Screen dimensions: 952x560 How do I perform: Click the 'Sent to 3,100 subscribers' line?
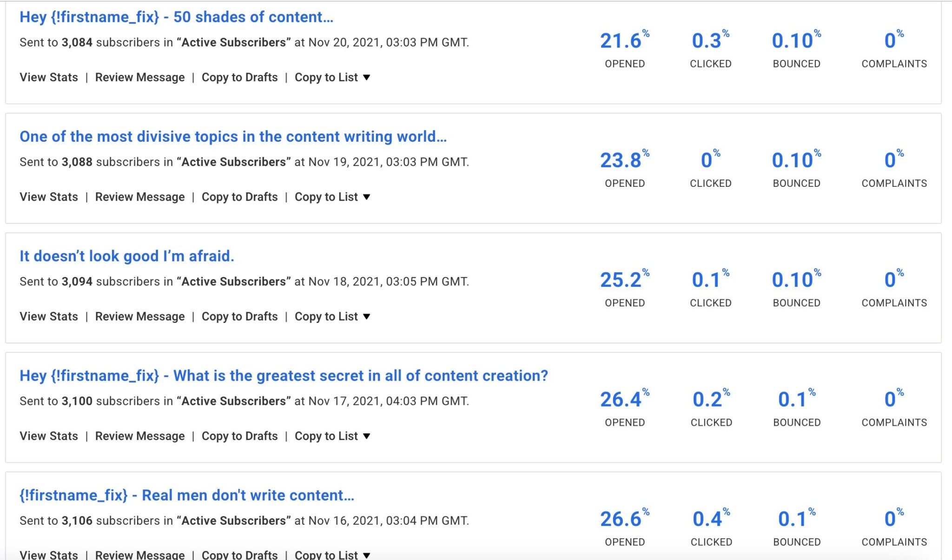(244, 401)
